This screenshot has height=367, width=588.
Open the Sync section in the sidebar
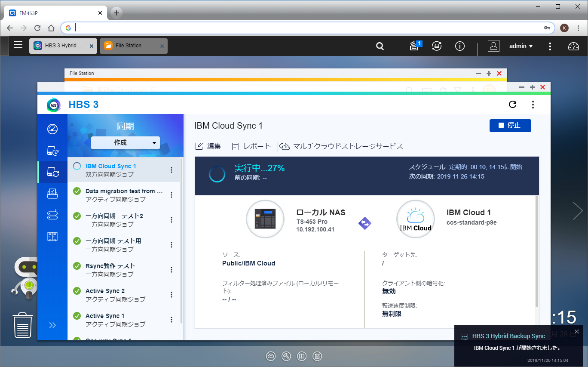[52, 172]
